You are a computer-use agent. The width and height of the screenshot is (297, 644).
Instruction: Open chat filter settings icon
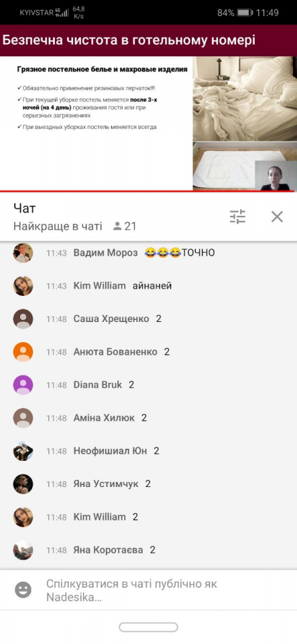click(x=237, y=217)
